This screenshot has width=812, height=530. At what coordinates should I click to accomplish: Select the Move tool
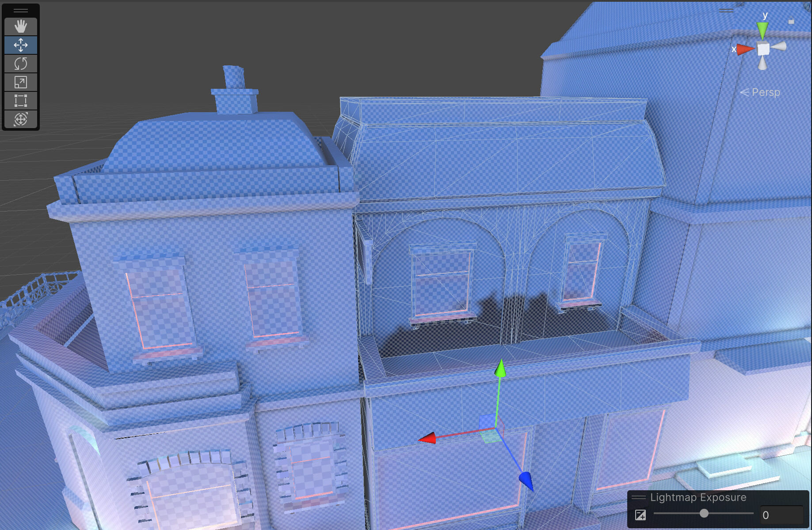tap(20, 45)
